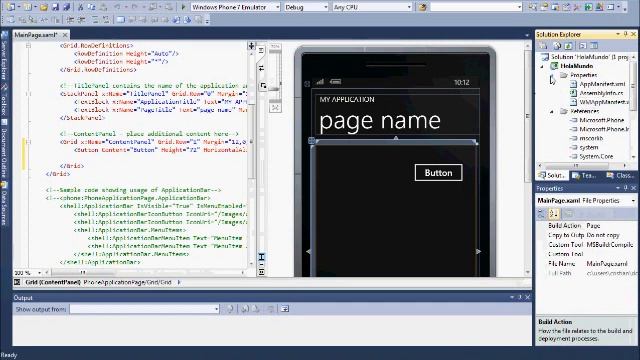
Task: Click Refresh icon in Solution Explorer toolbar
Action: click(x=569, y=46)
